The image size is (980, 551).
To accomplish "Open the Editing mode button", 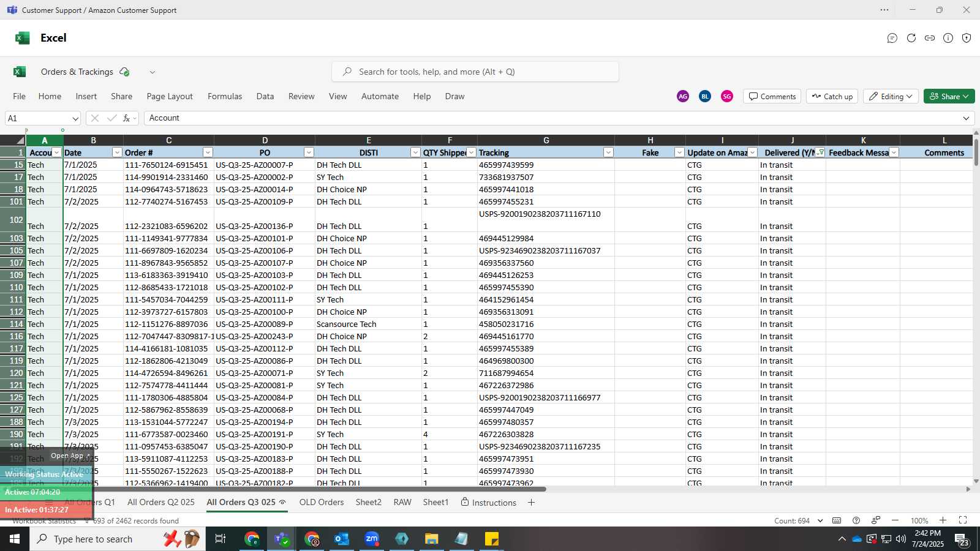I will point(891,96).
